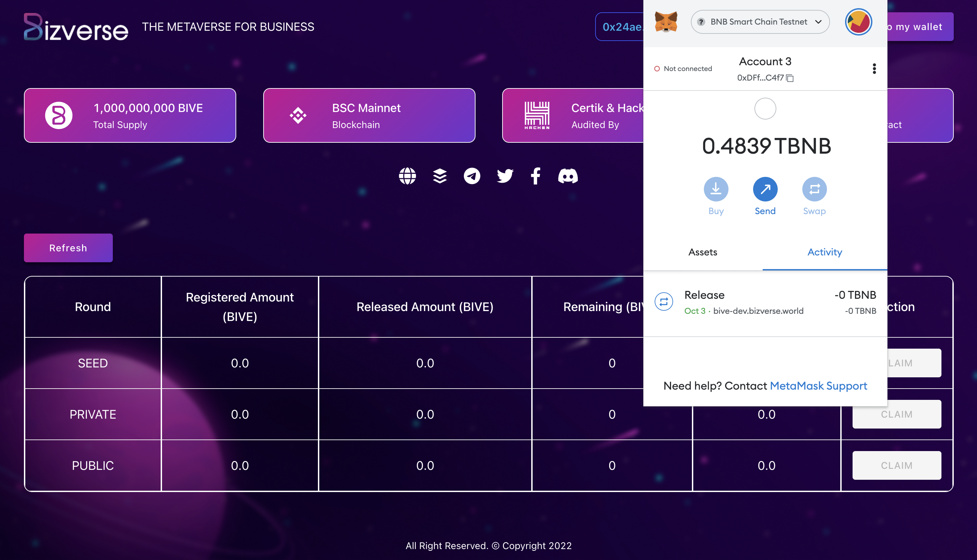This screenshot has height=560, width=977.
Task: Switch to the Assets tab
Action: [702, 252]
